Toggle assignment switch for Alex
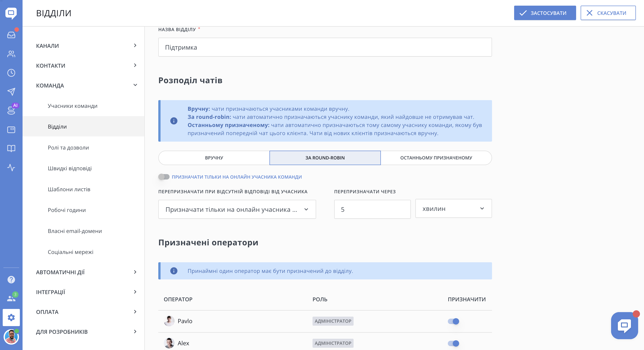Image resolution: width=644 pixels, height=350 pixels. [x=453, y=343]
